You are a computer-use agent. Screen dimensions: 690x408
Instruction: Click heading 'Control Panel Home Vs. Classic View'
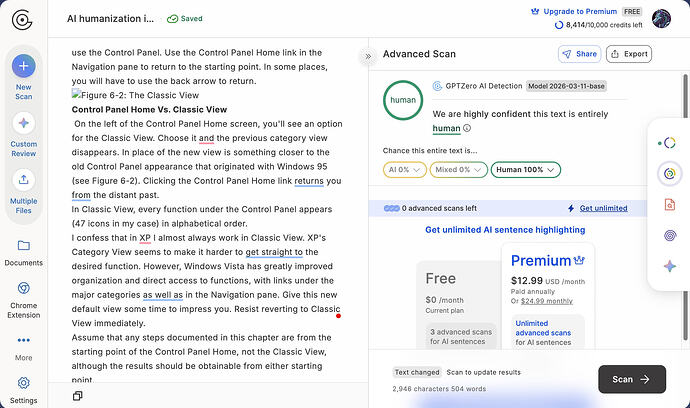[x=149, y=110]
